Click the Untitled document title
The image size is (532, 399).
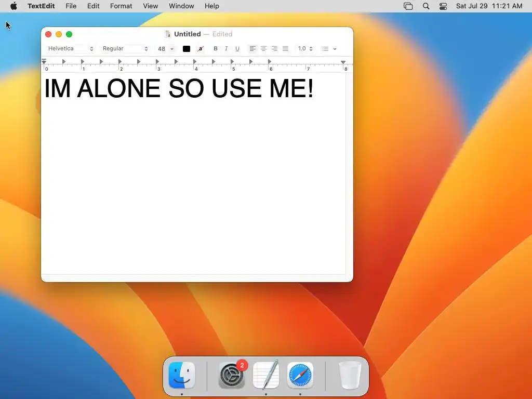(187, 34)
